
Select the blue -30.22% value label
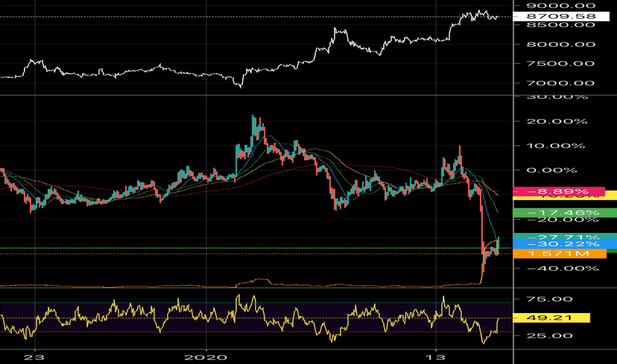(x=565, y=244)
